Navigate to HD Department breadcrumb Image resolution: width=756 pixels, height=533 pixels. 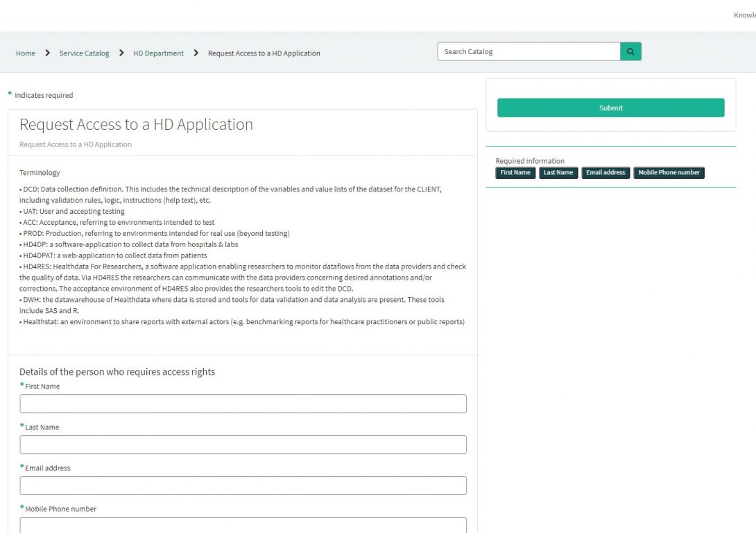159,53
